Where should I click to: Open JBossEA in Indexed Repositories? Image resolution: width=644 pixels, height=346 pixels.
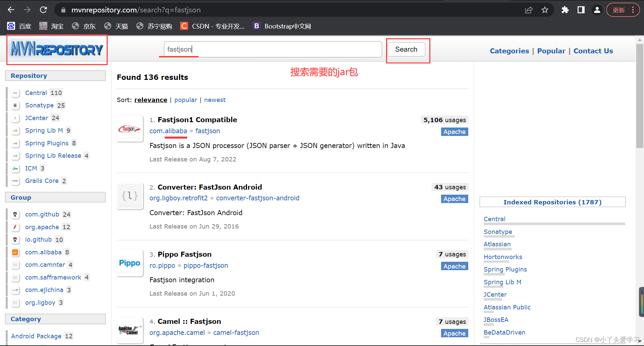tap(496, 319)
